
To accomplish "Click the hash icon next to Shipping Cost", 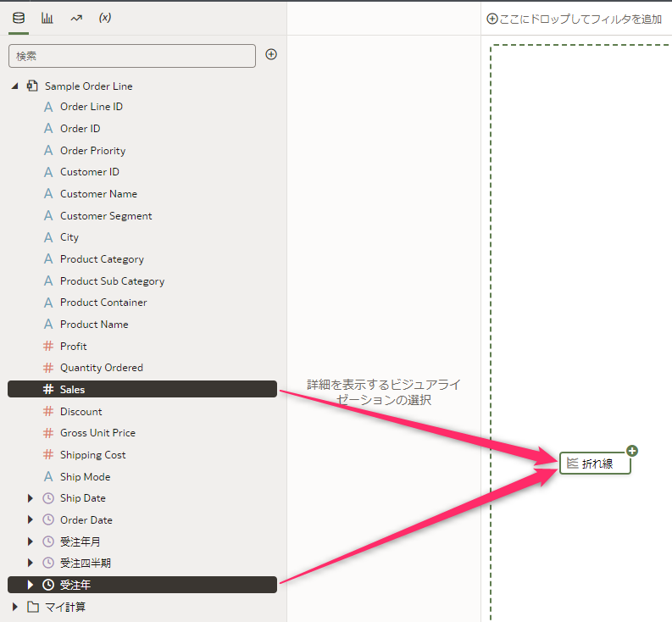I will (x=48, y=455).
